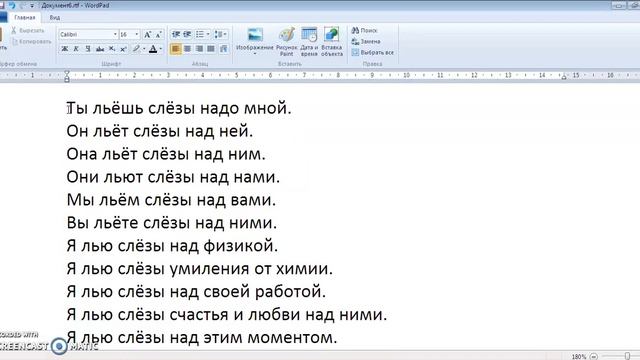Viewport: 640px width, 360px height.
Task: Click Поиск to find text
Action: (364, 30)
